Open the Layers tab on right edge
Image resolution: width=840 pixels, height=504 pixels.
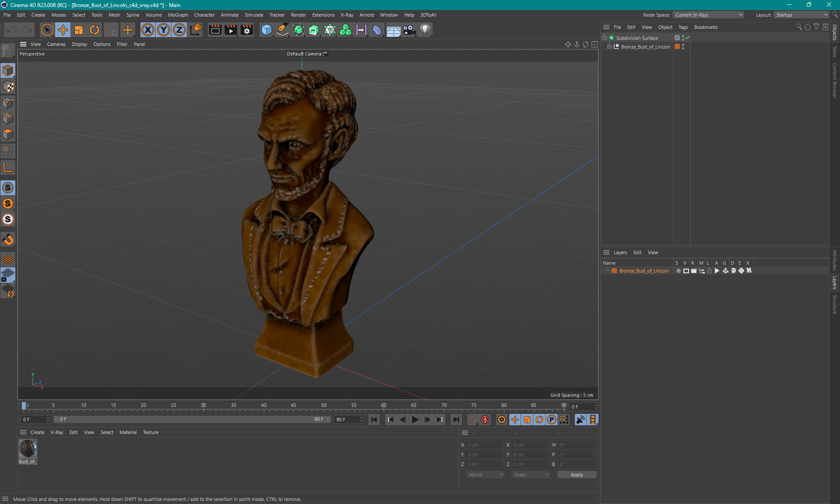tap(835, 283)
